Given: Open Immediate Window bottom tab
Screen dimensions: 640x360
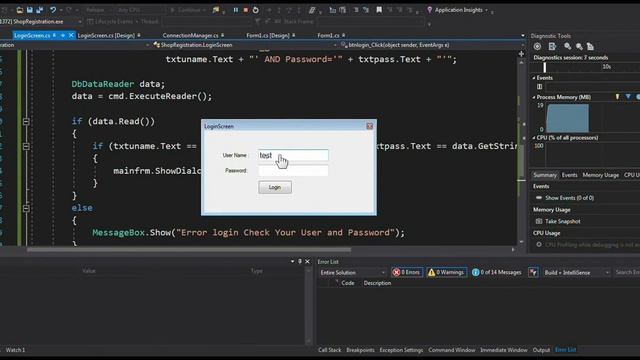Looking at the screenshot, I should (504, 350).
